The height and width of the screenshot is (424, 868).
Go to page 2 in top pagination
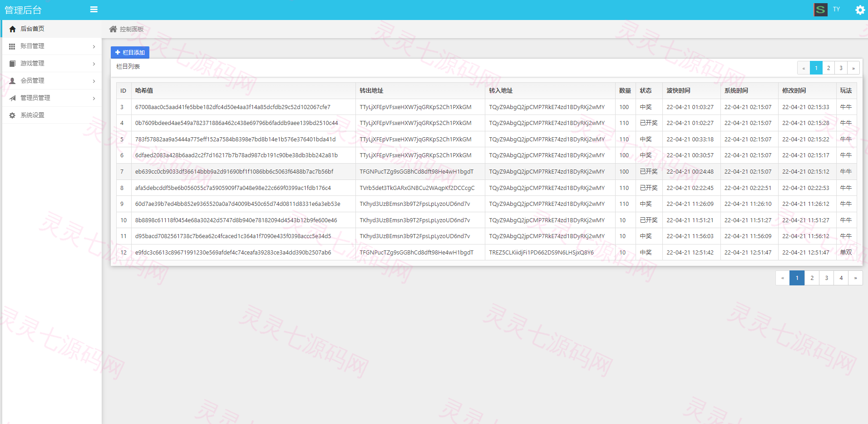(x=829, y=68)
